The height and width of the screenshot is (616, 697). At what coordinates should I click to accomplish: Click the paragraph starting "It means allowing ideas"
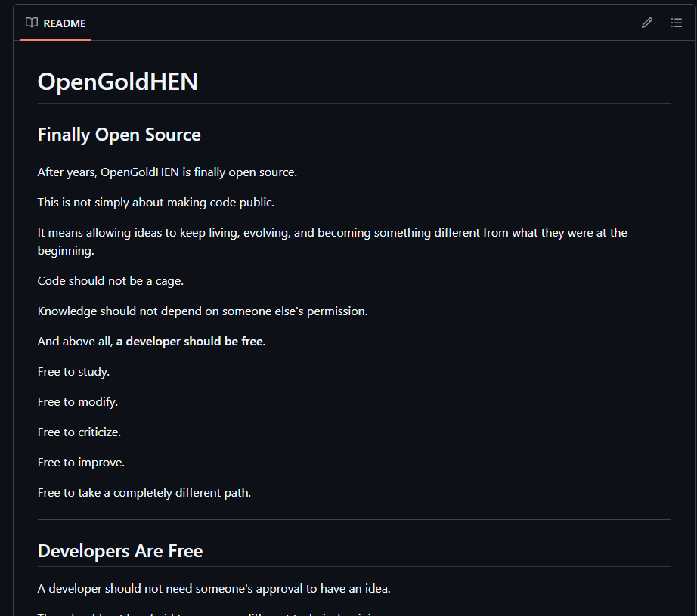332,241
